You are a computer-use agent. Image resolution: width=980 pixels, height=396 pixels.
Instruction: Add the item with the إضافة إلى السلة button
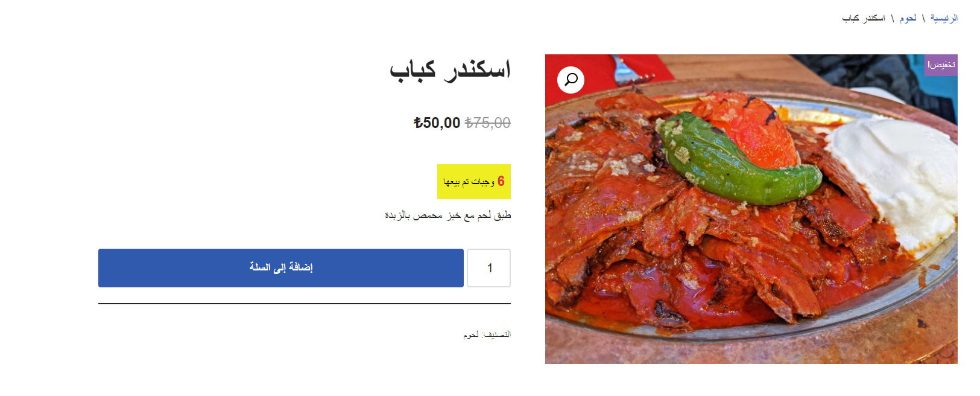point(281,268)
